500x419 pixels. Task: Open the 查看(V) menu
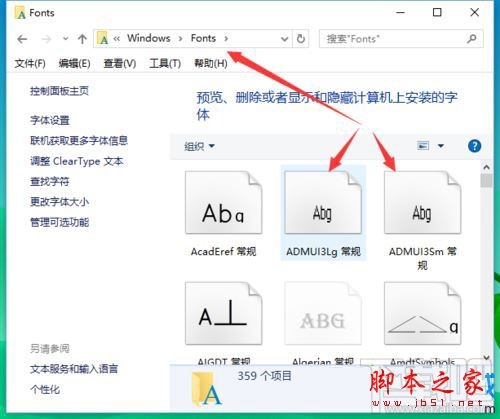click(x=120, y=63)
